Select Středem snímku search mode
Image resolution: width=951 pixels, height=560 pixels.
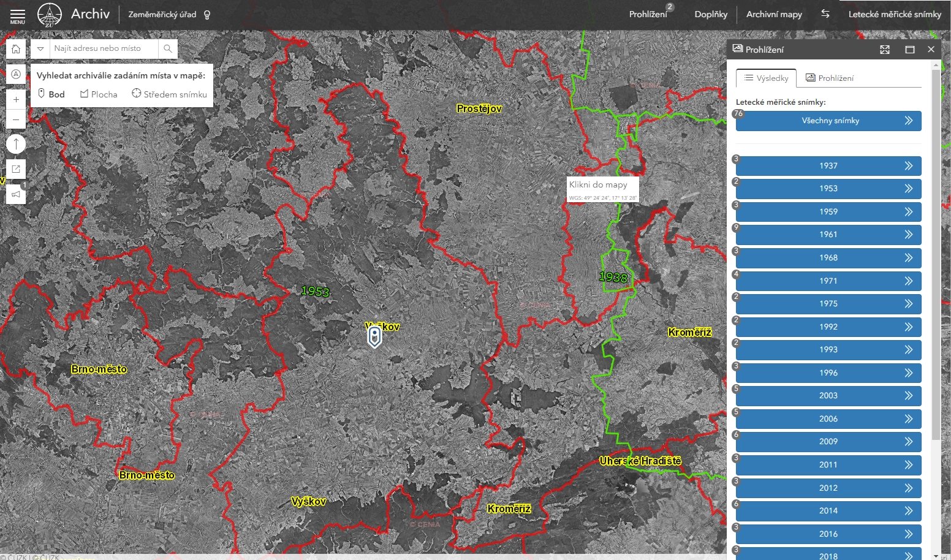169,94
